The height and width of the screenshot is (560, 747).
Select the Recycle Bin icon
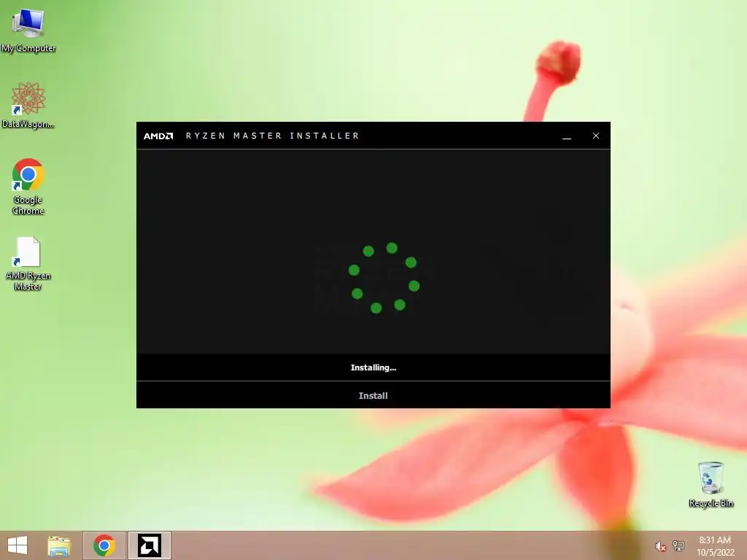(x=711, y=484)
